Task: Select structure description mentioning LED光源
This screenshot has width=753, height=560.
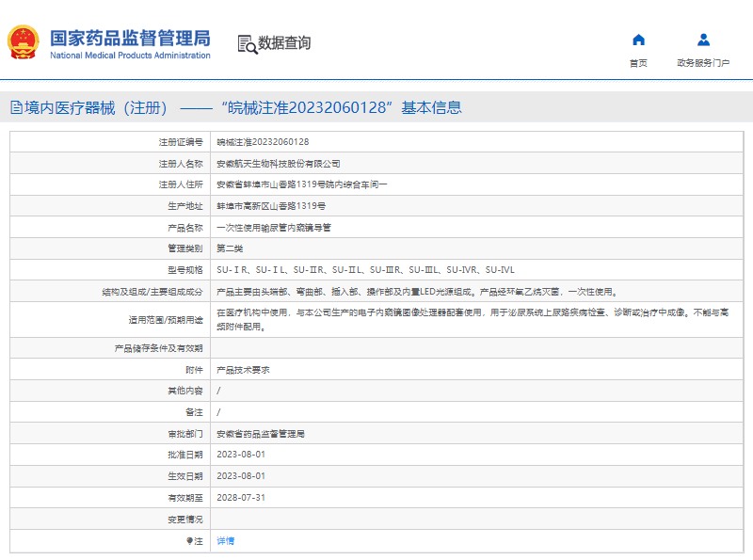Action: 417,292
